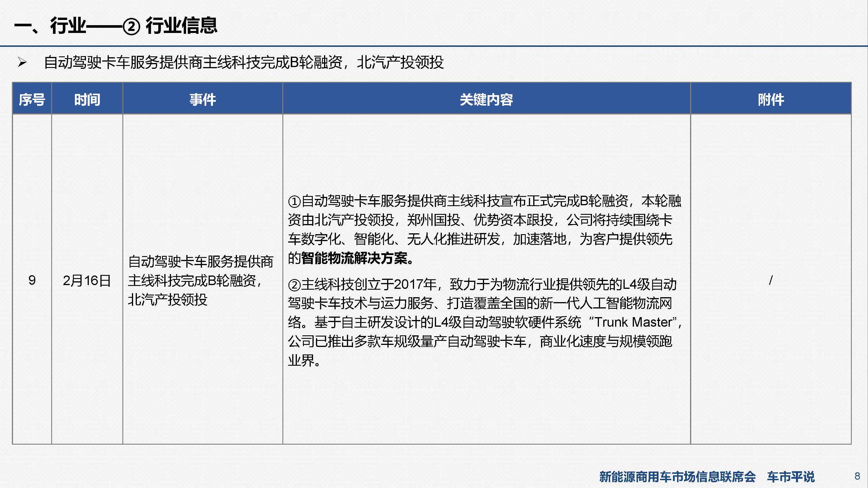
Task: Click the page number 8
Action: (857, 476)
